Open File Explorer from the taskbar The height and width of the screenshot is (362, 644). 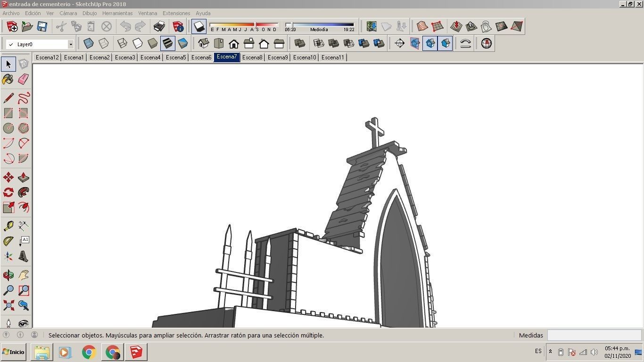coord(41,352)
